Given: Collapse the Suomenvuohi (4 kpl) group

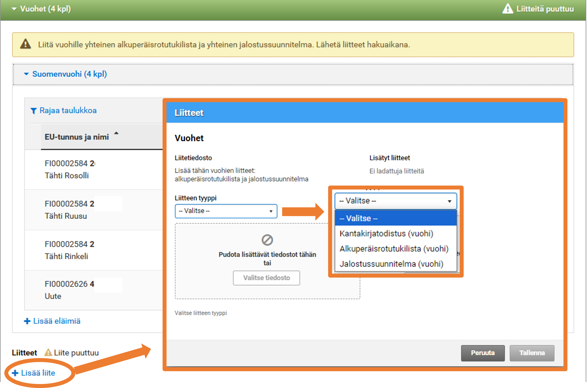Looking at the screenshot, I should [x=26, y=74].
